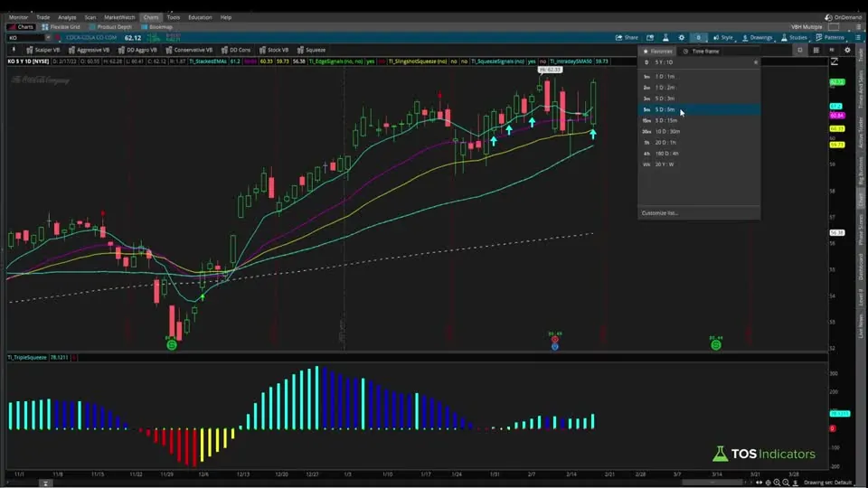Screen dimensions: 868x488
Task: Click the Share button
Action: 627,38
